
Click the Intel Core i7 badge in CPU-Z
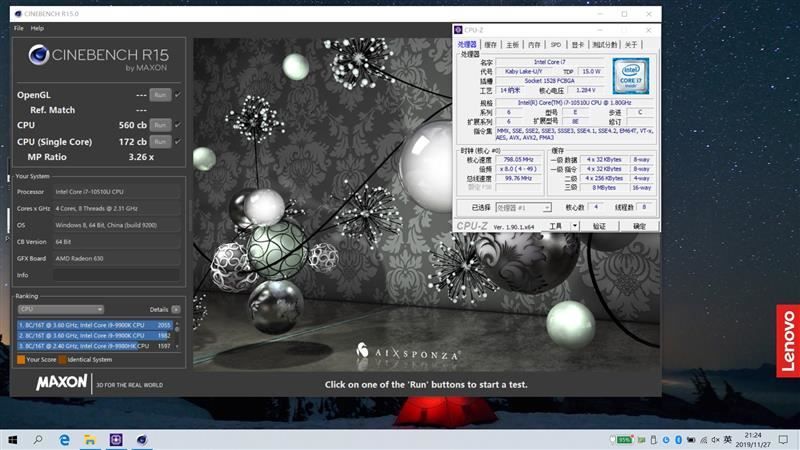click(631, 76)
